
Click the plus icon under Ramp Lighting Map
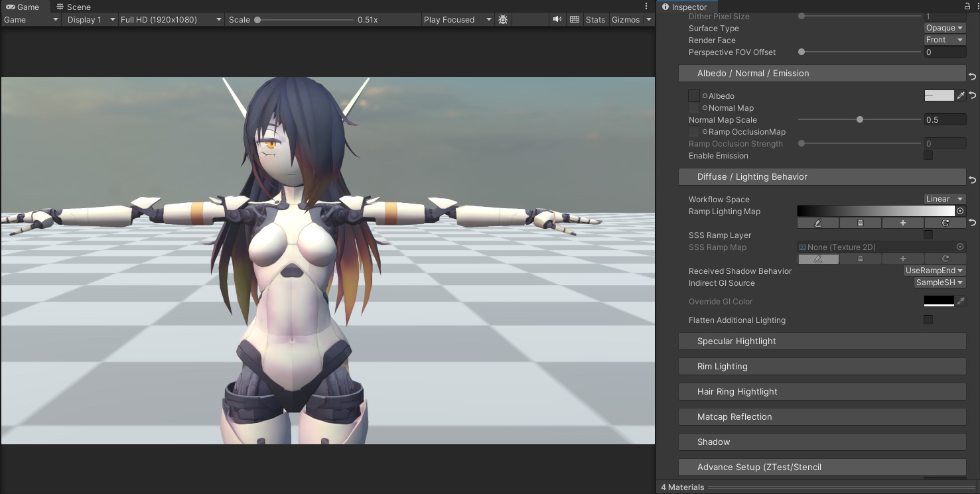click(x=902, y=223)
